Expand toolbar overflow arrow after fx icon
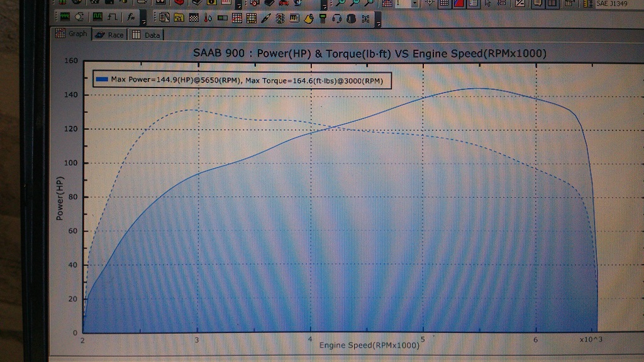This screenshot has height=362, width=644. tap(144, 22)
